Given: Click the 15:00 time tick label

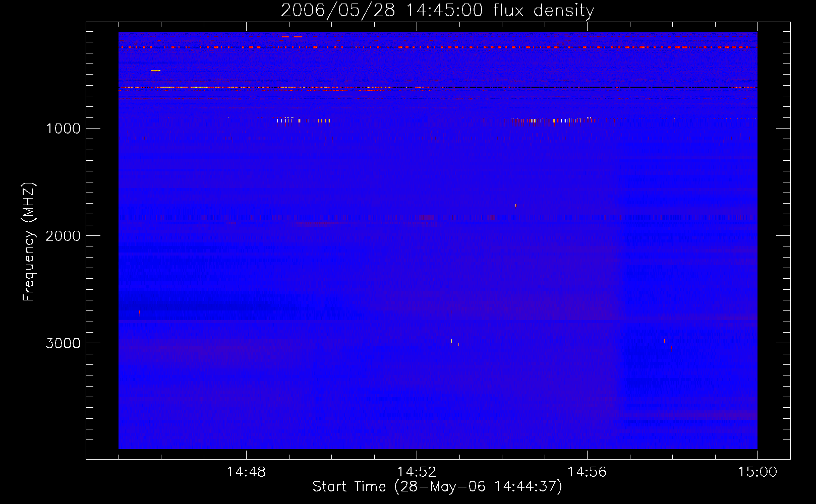Looking at the screenshot, I should pyautogui.click(x=757, y=472).
